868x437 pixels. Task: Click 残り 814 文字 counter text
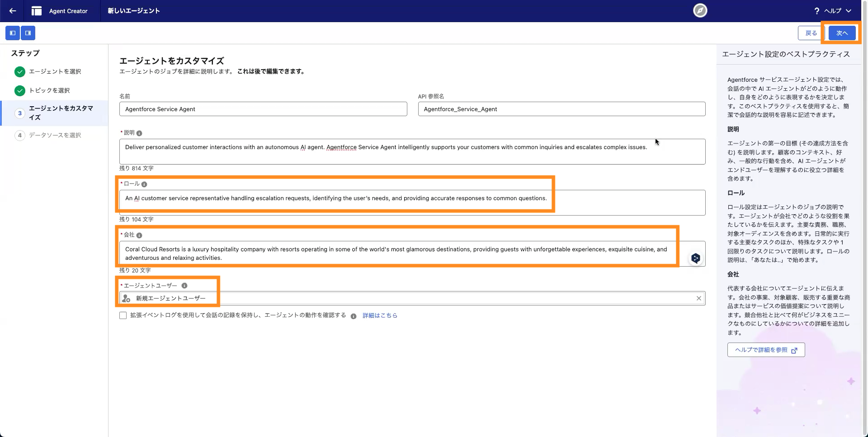[x=137, y=168]
